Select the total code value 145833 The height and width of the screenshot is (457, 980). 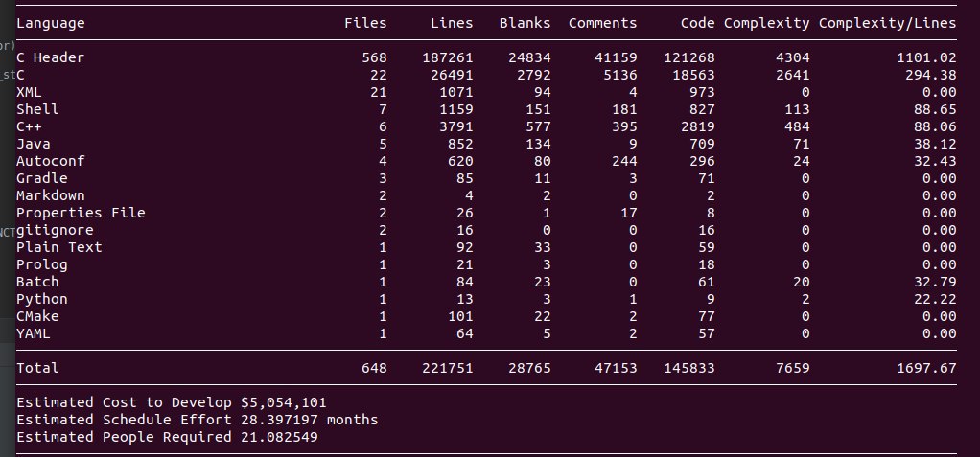(688, 368)
